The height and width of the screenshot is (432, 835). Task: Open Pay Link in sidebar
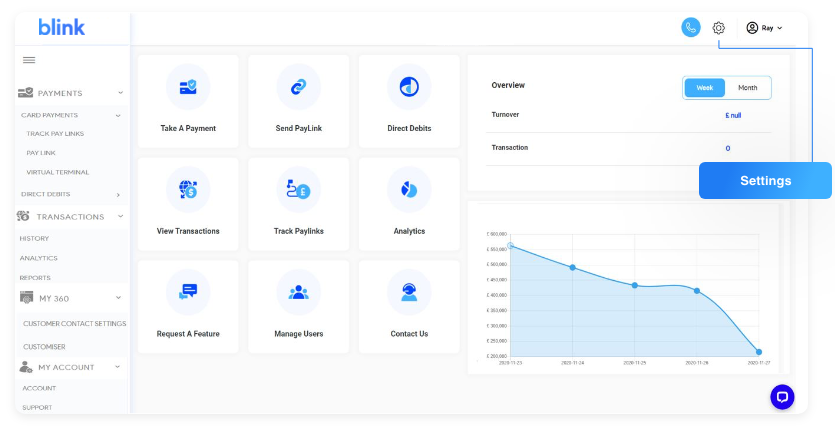click(x=41, y=153)
